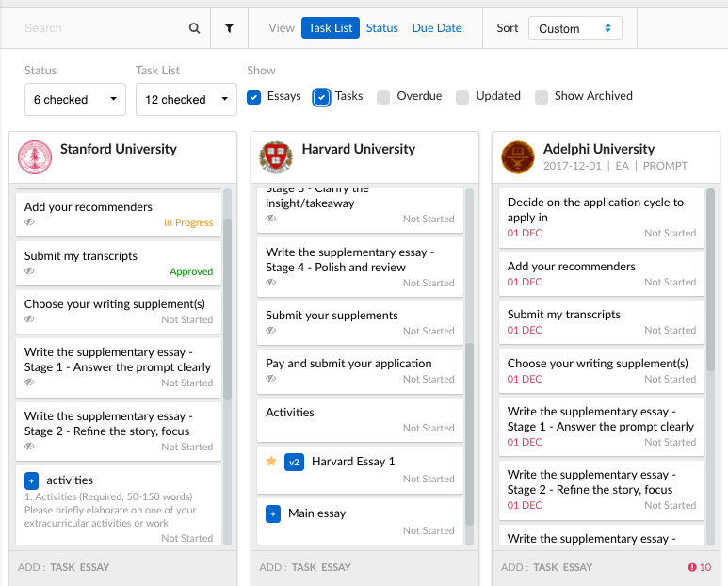Open the Activities task in Harvard column
Screen dimensions: 728x586
[x=361, y=420]
